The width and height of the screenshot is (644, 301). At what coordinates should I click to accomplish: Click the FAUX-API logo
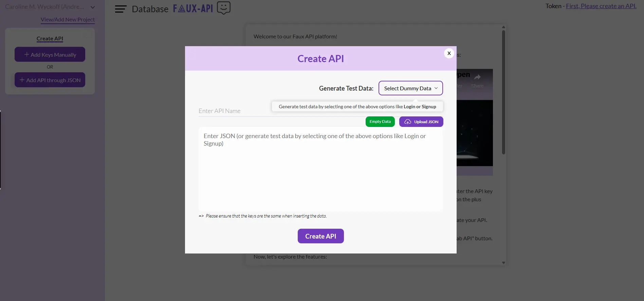tap(193, 8)
